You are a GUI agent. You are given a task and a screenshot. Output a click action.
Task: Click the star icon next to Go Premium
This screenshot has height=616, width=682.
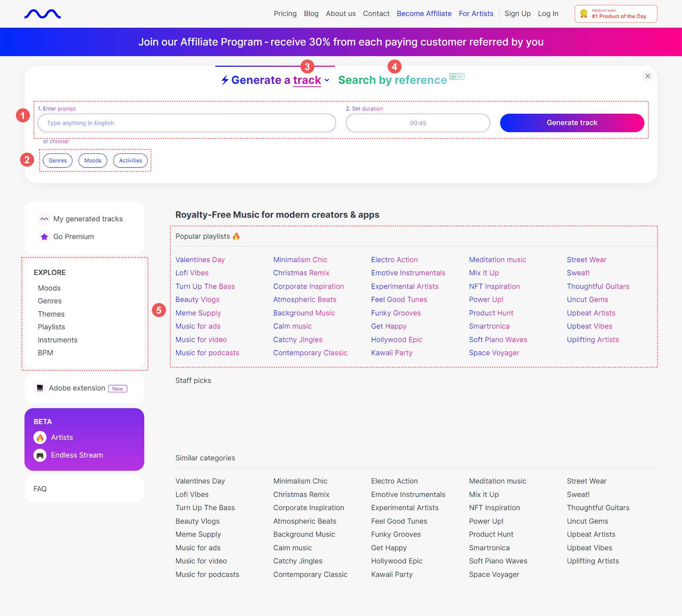tap(44, 237)
